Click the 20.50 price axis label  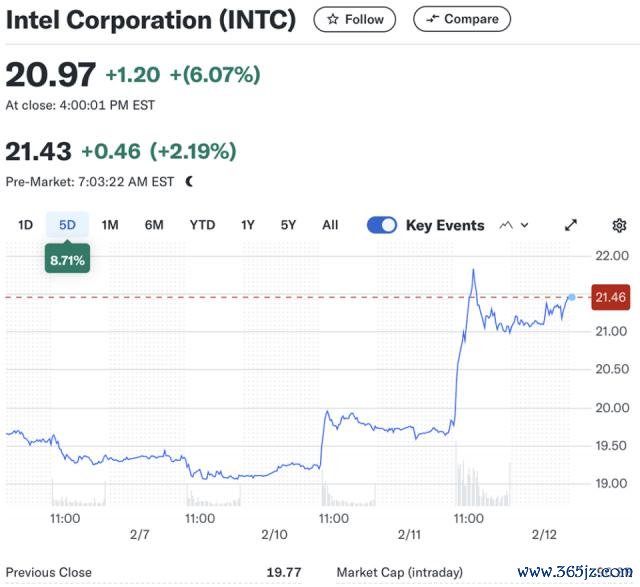pyautogui.click(x=611, y=369)
